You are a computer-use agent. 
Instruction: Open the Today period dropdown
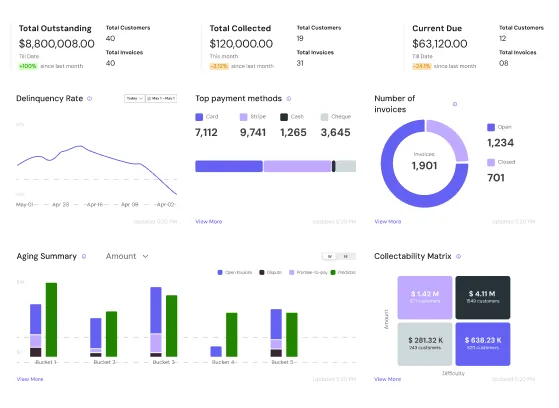click(x=135, y=98)
